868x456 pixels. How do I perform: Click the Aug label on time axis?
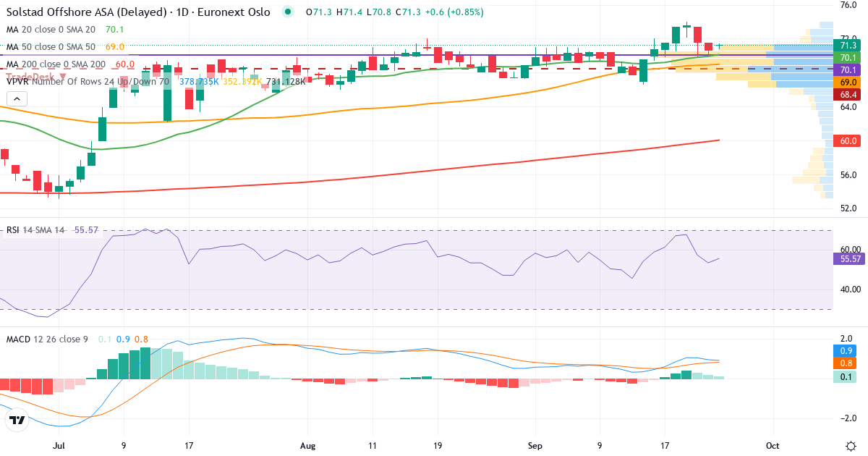coord(308,445)
